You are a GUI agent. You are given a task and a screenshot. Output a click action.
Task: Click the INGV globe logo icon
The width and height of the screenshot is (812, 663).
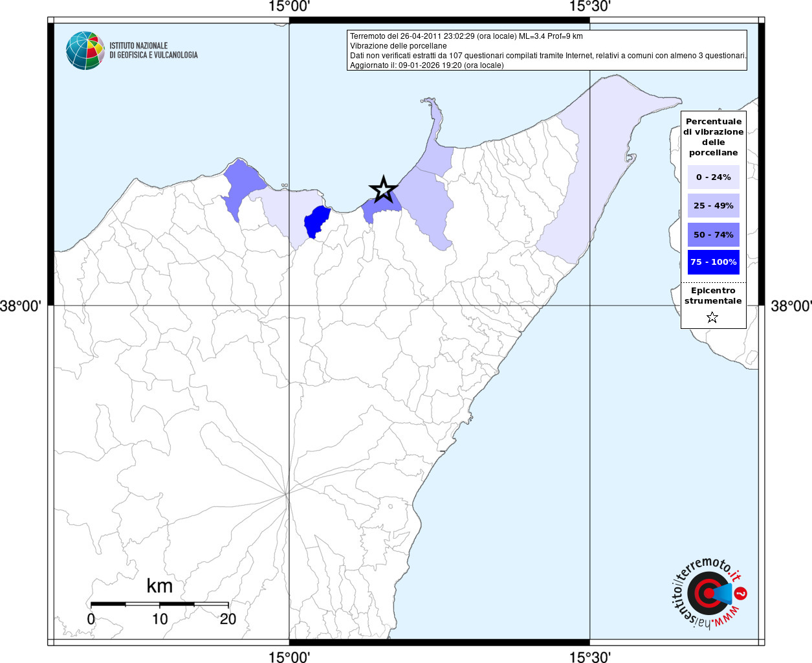pos(85,51)
